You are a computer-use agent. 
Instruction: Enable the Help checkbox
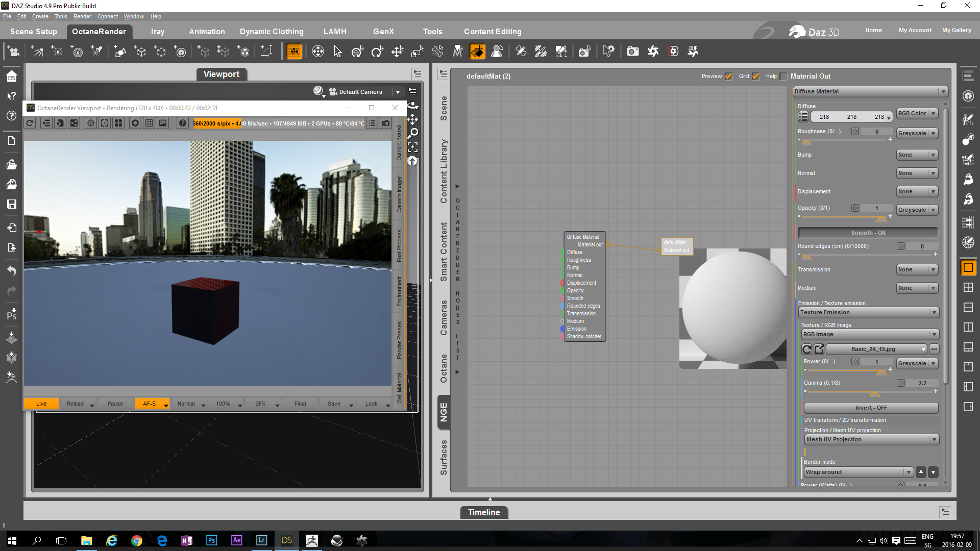[783, 77]
